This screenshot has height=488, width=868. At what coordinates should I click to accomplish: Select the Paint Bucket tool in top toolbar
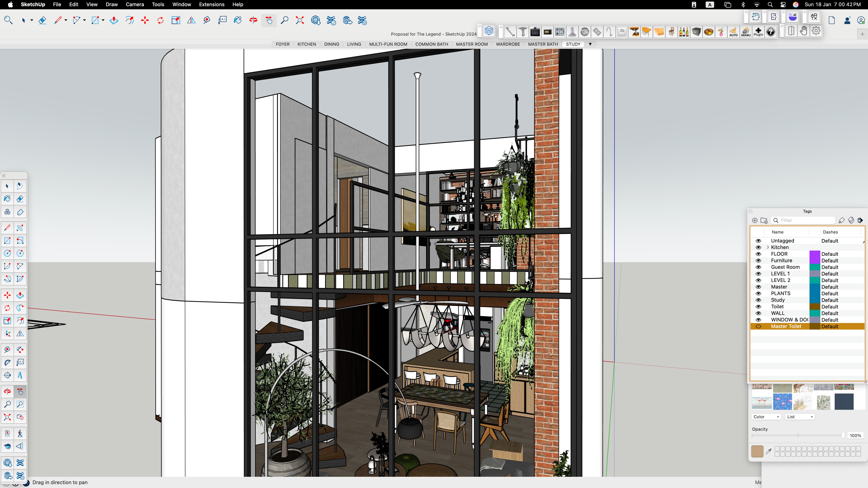[x=238, y=21]
